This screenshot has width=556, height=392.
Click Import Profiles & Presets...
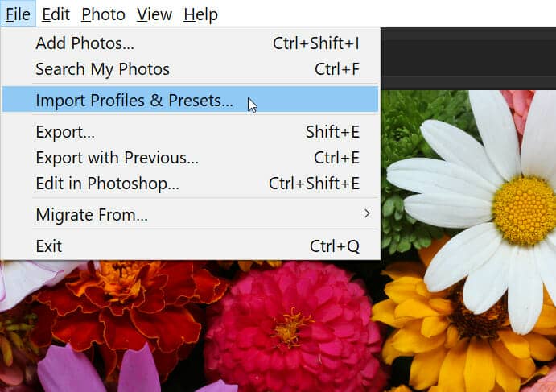191,101
